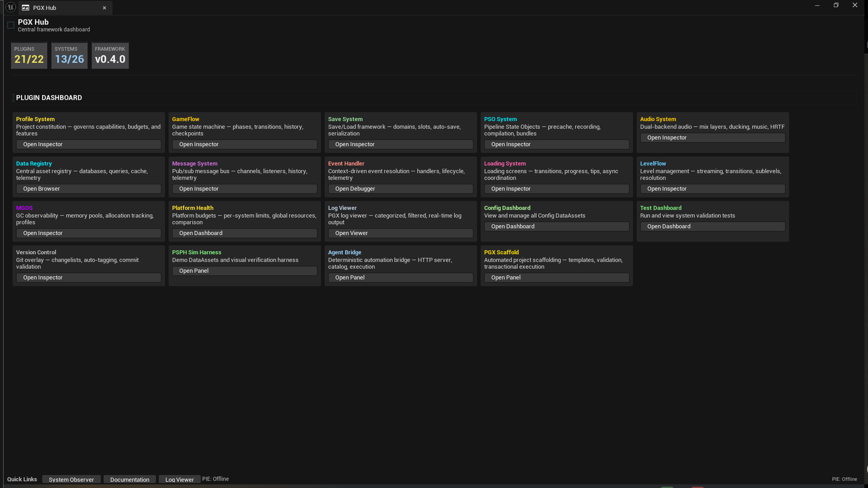
Task: Open Panel for Agent Bridge
Action: 400,277
